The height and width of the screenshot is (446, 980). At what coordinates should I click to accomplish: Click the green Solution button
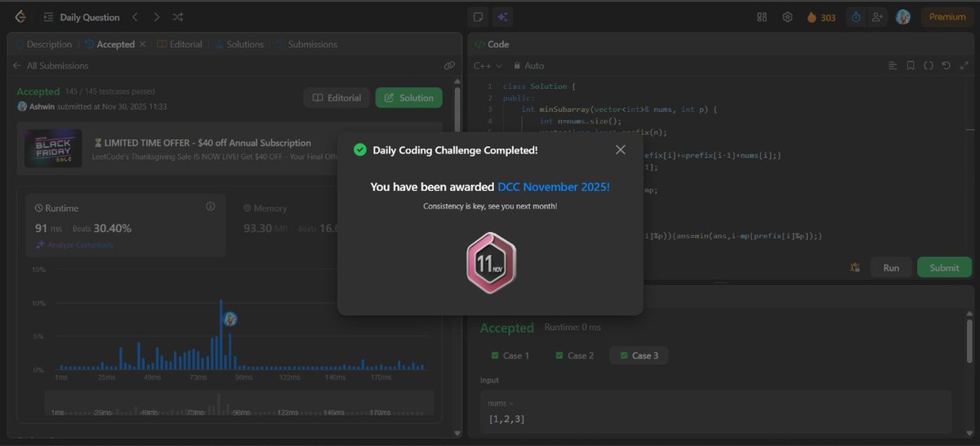408,98
